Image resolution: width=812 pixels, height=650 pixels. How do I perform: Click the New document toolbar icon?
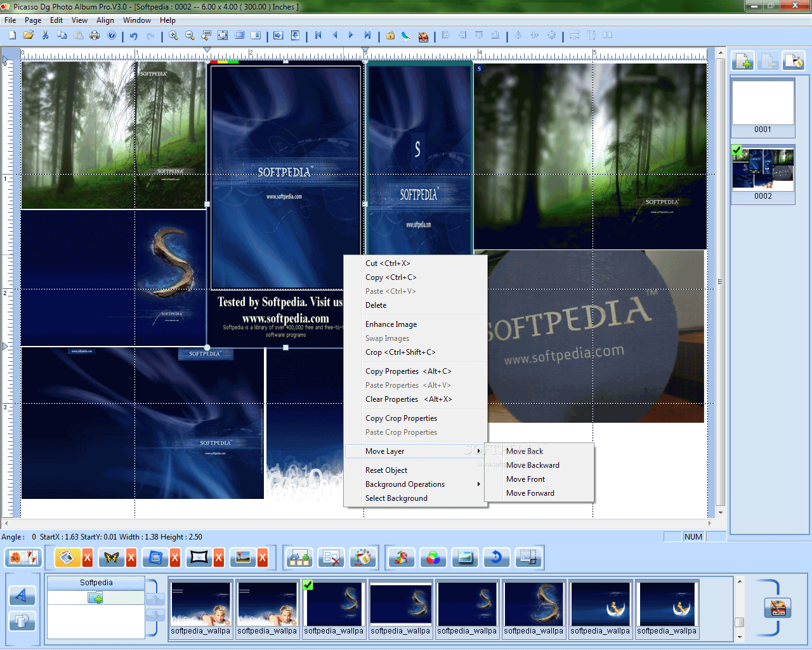(x=12, y=36)
